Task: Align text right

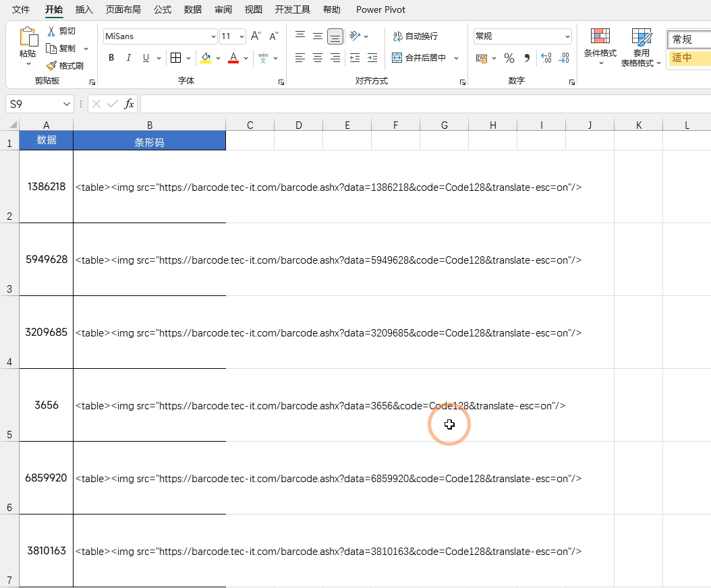Action: [335, 57]
